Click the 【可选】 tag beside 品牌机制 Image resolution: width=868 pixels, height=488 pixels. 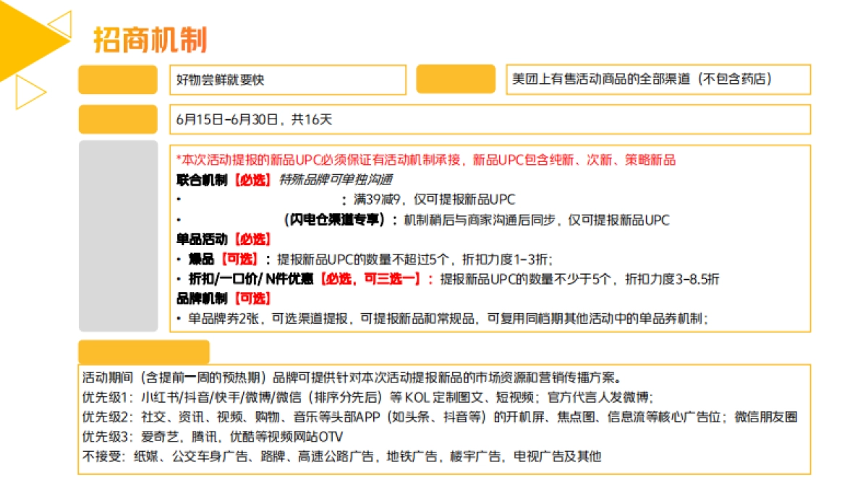(251, 297)
